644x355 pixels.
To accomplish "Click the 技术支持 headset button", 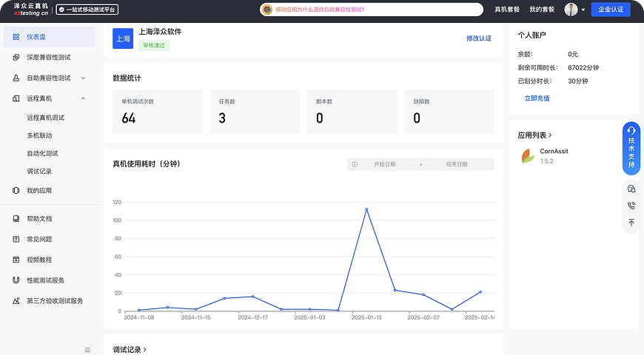I will coord(631,148).
